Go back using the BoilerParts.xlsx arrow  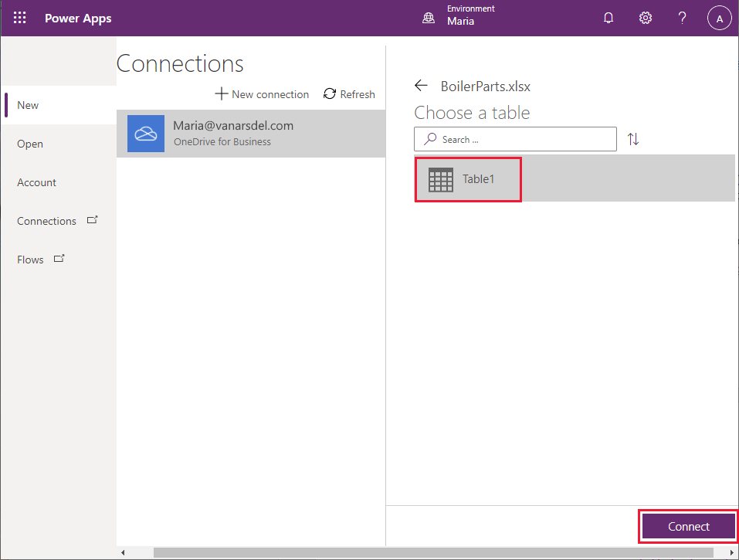(x=421, y=86)
